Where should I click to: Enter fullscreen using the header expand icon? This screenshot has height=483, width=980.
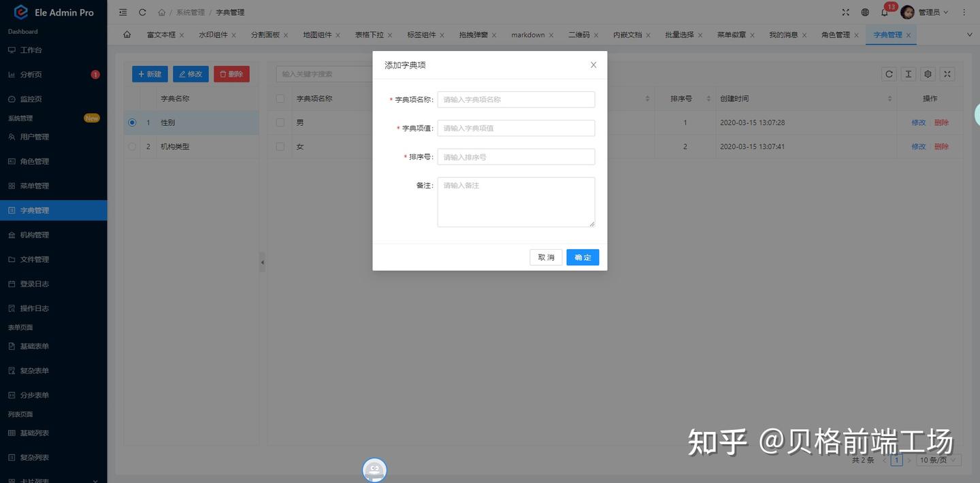845,12
